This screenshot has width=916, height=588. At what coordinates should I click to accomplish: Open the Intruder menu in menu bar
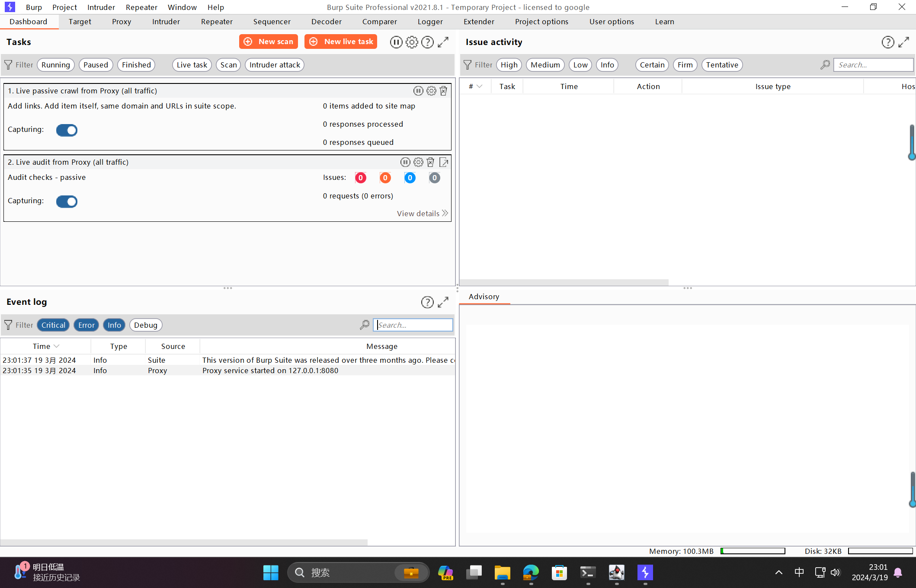[x=101, y=7]
